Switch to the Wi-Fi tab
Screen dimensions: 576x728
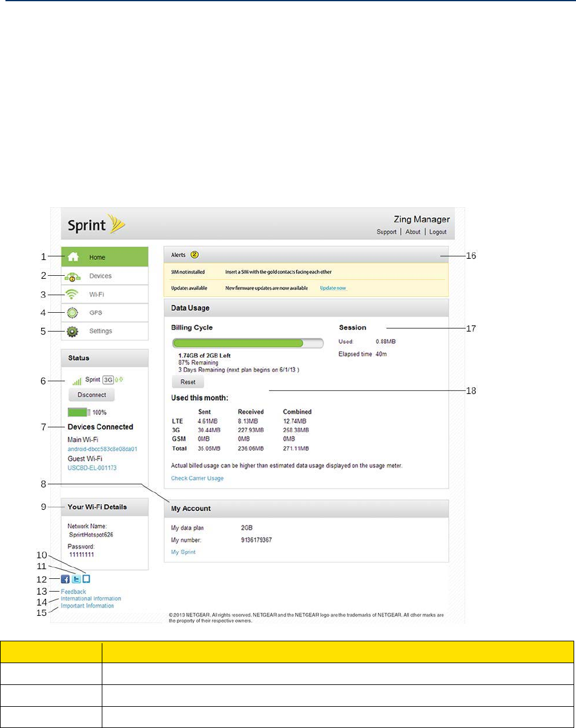tap(104, 294)
